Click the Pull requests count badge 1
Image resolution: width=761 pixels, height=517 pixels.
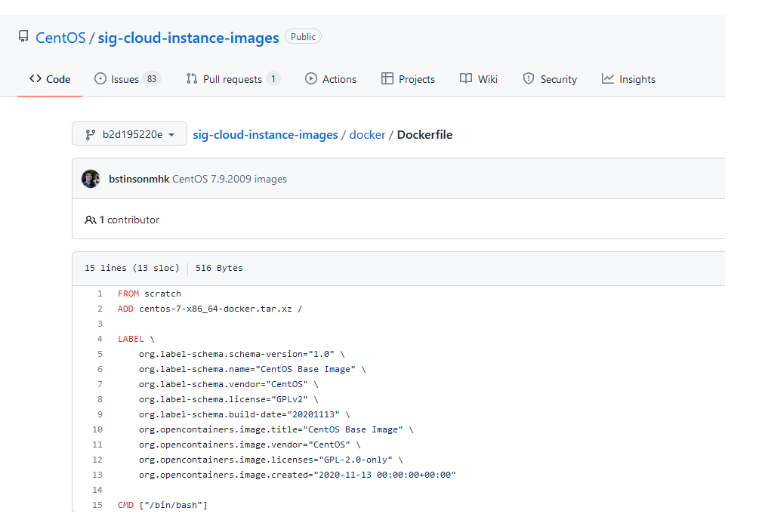click(273, 79)
